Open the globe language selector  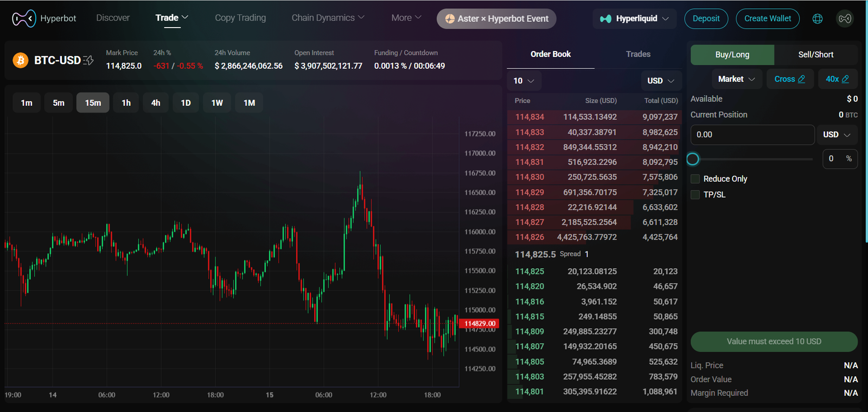(818, 19)
